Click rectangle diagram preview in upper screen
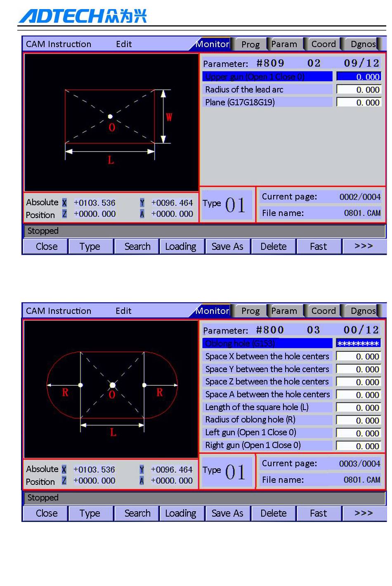The height and width of the screenshot is (586, 392). [111, 123]
